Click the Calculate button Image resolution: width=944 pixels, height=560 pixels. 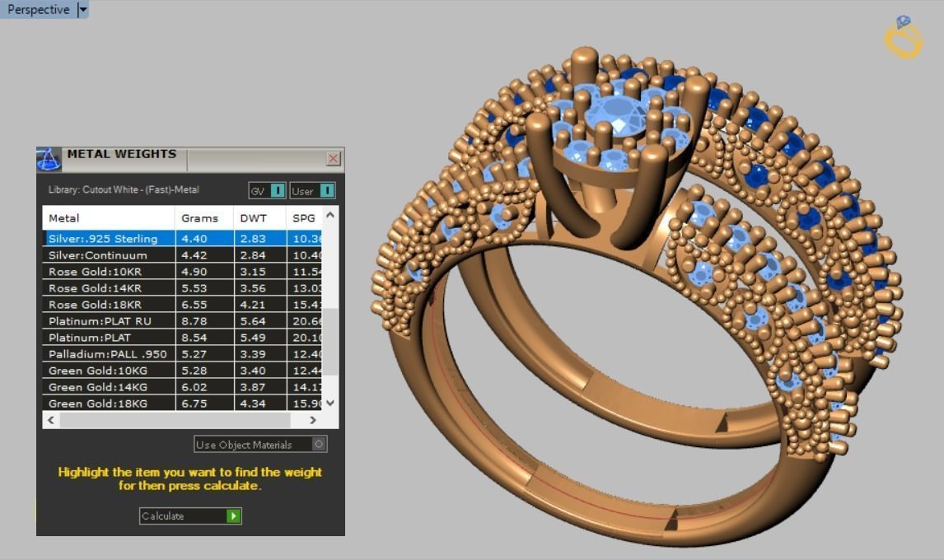[190, 516]
